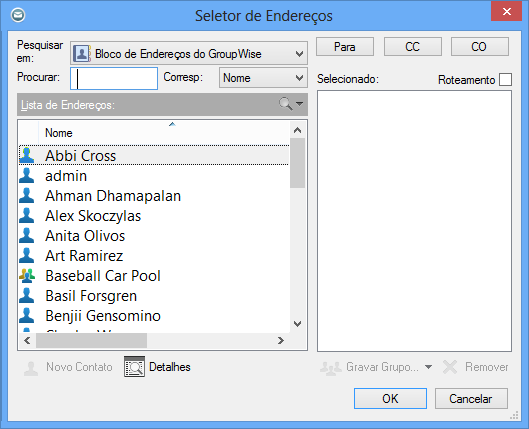Select Abbi Cross in the list
Screen dimensions: 529x429
tap(154, 155)
